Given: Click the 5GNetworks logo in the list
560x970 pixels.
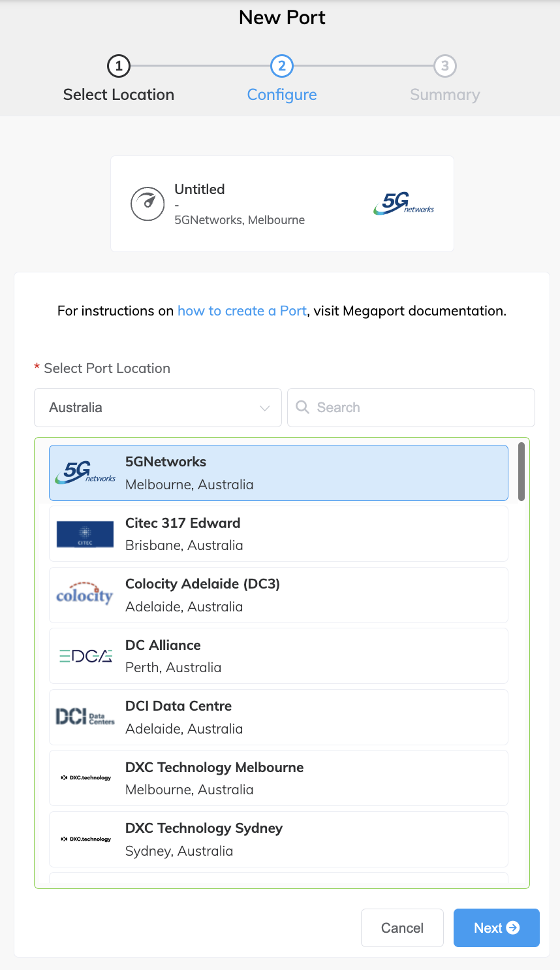Looking at the screenshot, I should click(x=86, y=472).
